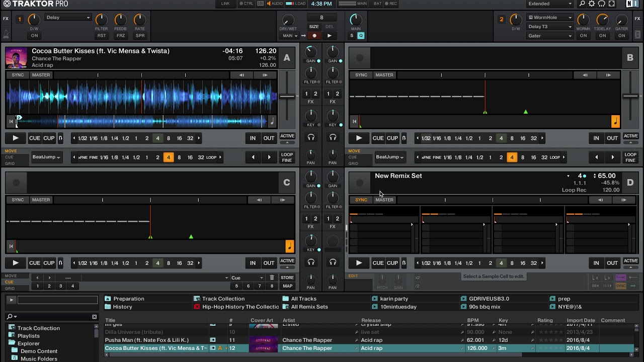
Task: Select CUE panel tab on Deck C
Action: (x=9, y=282)
